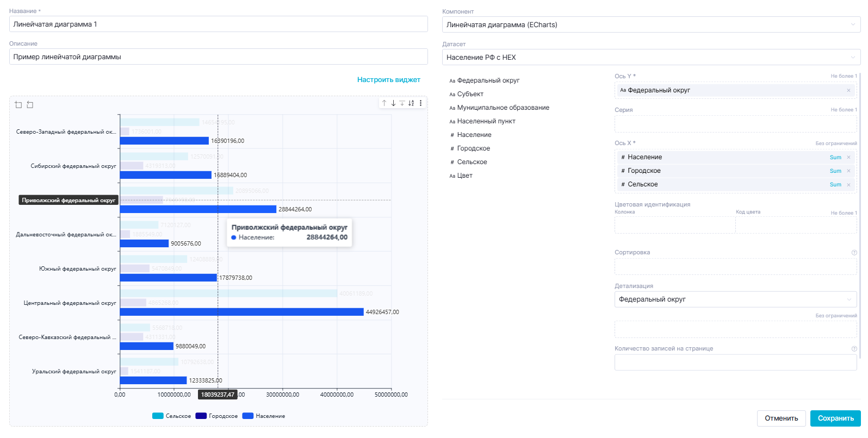Toggle Городское series in chart legend
Screen dimensions: 868x438
[216, 416]
